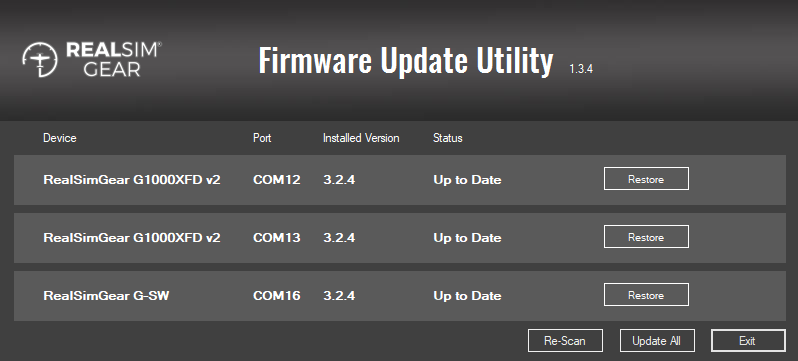Update All devices firmware
798x361 pixels.
click(657, 341)
